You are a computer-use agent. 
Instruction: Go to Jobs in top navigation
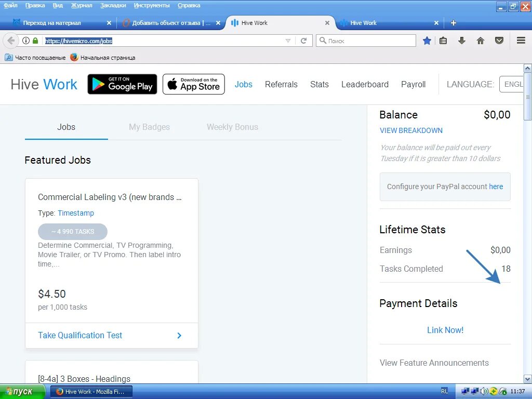[x=244, y=84]
